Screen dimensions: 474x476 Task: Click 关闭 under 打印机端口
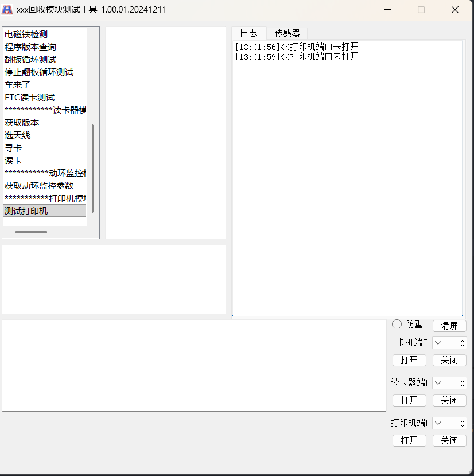(449, 440)
